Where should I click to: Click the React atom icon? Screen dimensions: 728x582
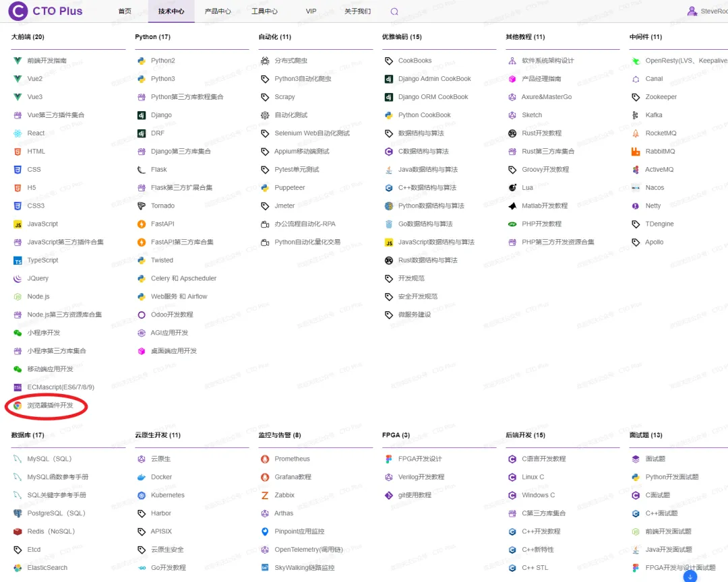tap(18, 133)
